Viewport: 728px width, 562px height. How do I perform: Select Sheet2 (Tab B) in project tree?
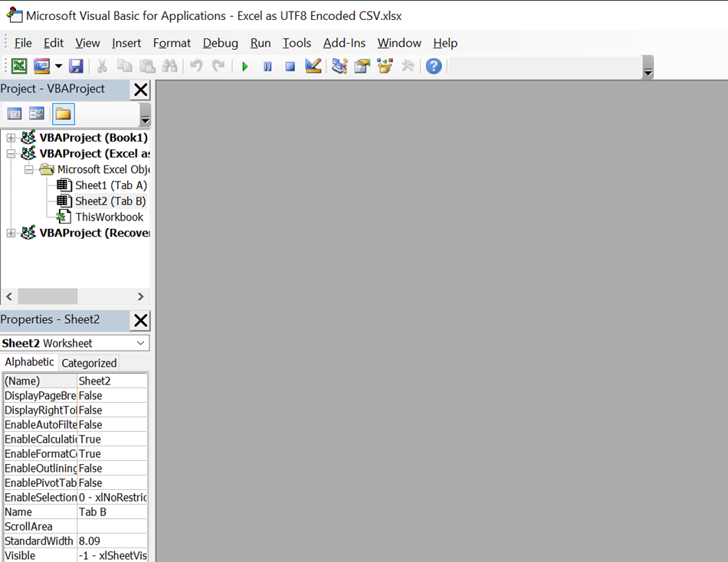point(110,201)
